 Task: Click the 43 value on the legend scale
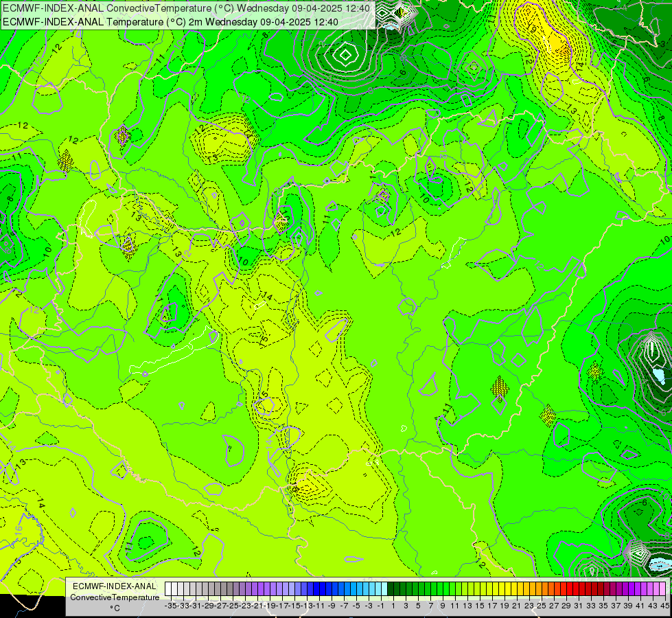coord(652,606)
